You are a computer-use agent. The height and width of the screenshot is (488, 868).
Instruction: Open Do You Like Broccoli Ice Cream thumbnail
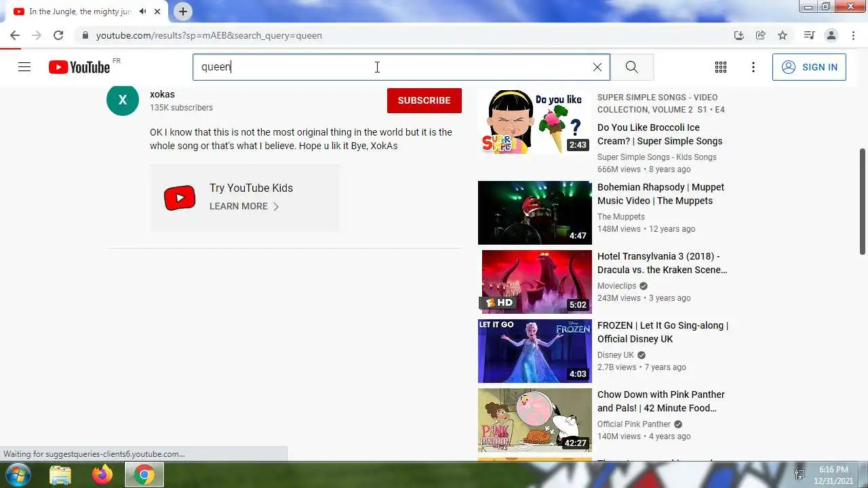coord(535,122)
